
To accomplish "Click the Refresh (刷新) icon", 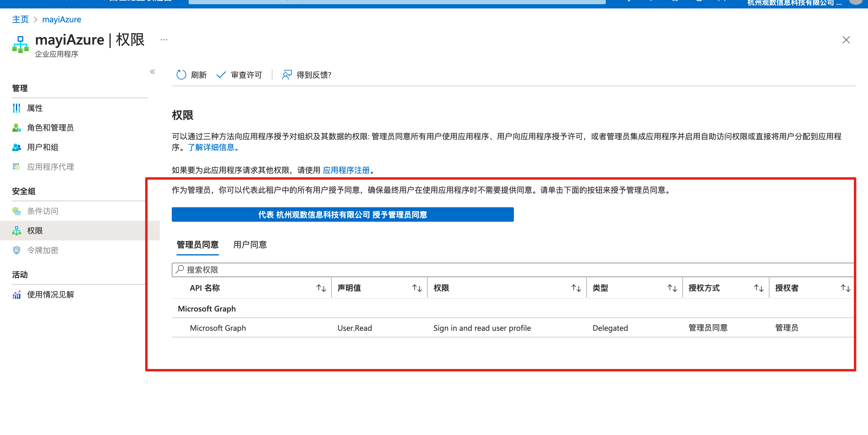I will (181, 75).
